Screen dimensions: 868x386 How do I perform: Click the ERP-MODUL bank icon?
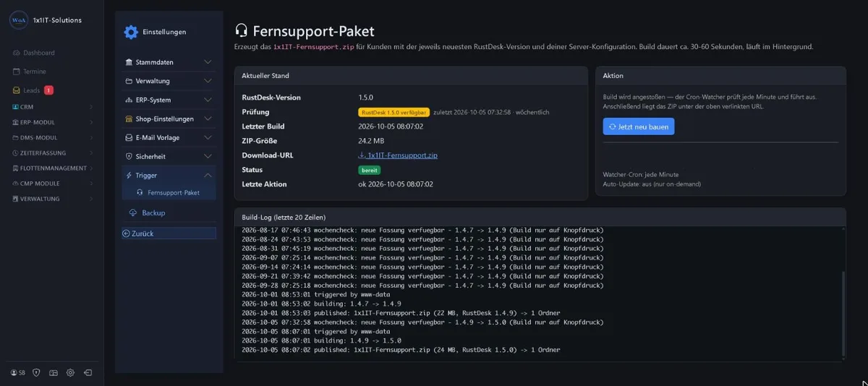coord(15,122)
